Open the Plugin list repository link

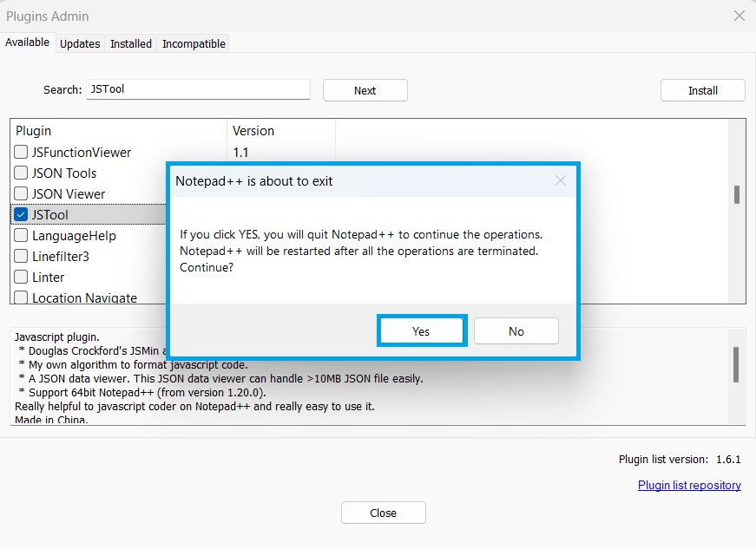689,485
